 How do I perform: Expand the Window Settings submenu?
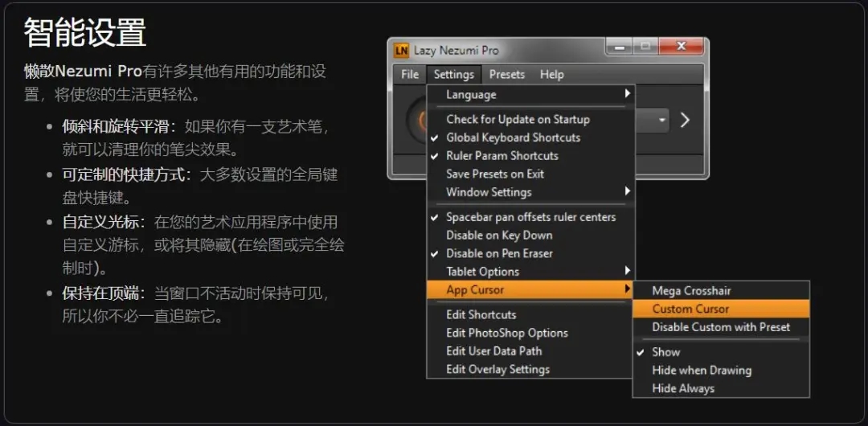[531, 192]
